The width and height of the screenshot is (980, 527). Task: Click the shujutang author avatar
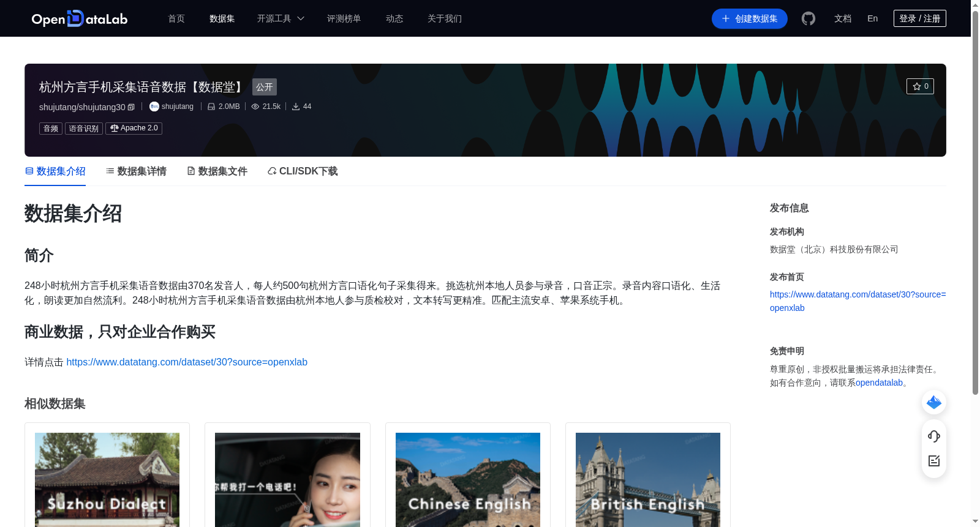coord(154,107)
